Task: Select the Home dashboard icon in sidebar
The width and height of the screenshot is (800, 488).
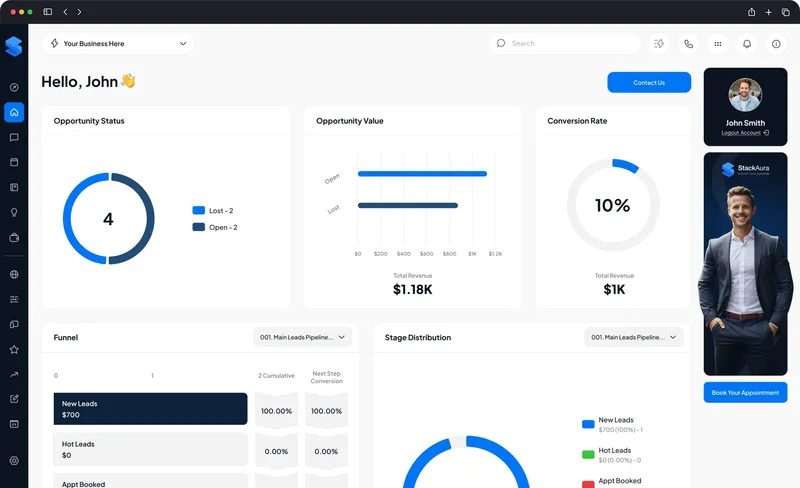Action: [14, 112]
